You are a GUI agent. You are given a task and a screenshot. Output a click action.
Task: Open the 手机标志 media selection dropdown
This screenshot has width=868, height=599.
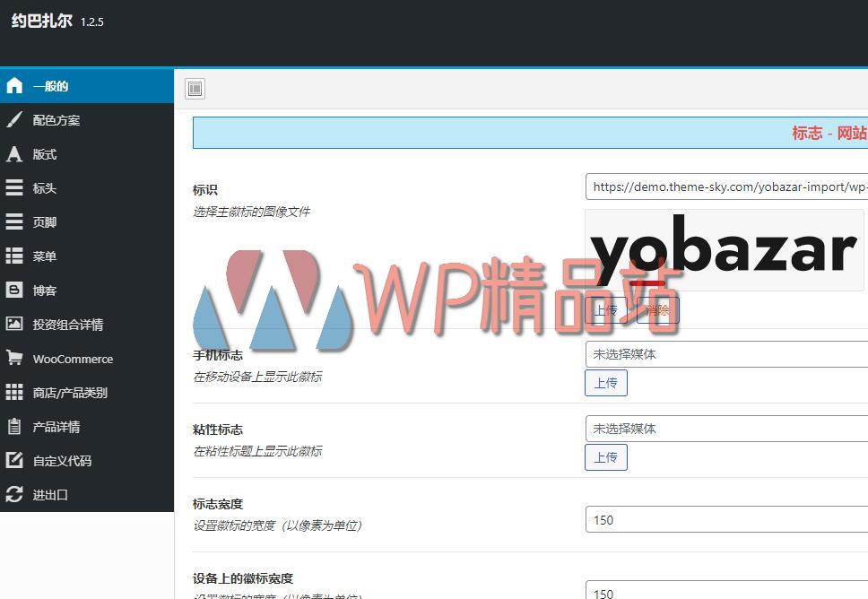point(726,354)
